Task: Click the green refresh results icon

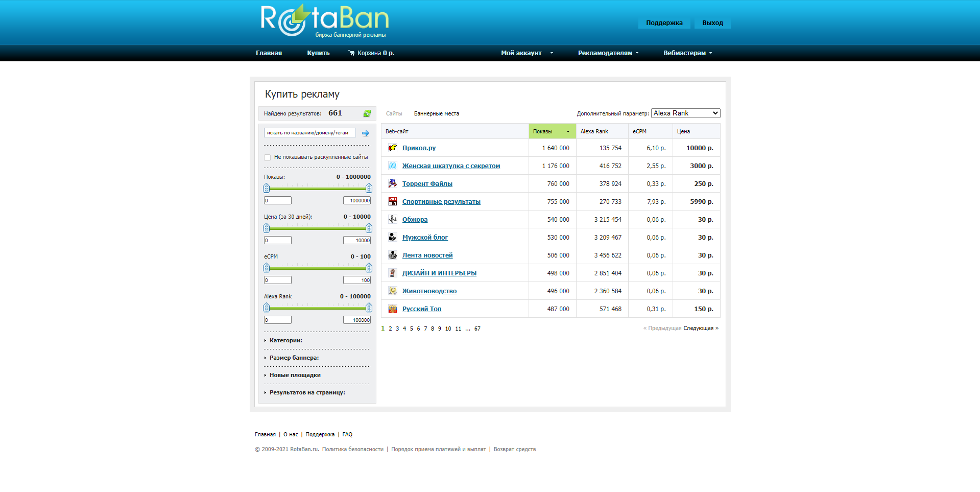Action: 367,113
